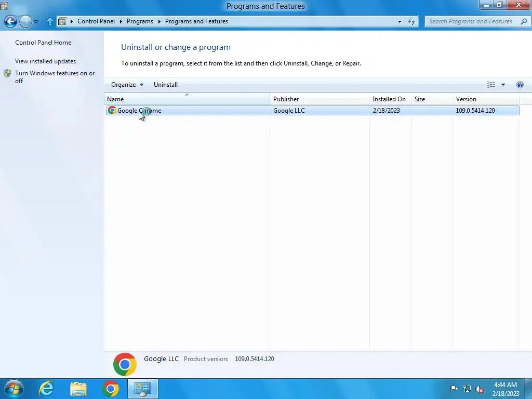
Task: Open File Explorer from the taskbar
Action: 78,389
